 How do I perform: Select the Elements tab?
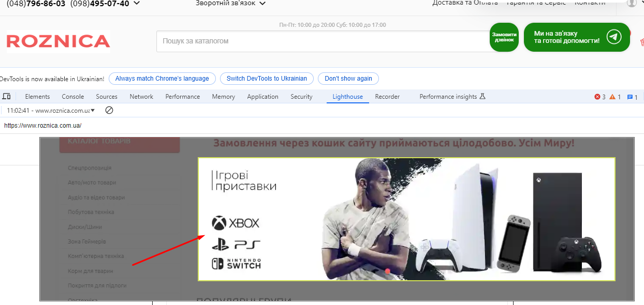37,97
